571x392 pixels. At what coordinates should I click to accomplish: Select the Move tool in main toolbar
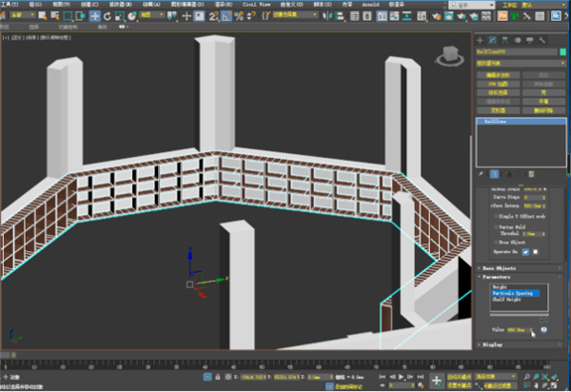point(95,16)
